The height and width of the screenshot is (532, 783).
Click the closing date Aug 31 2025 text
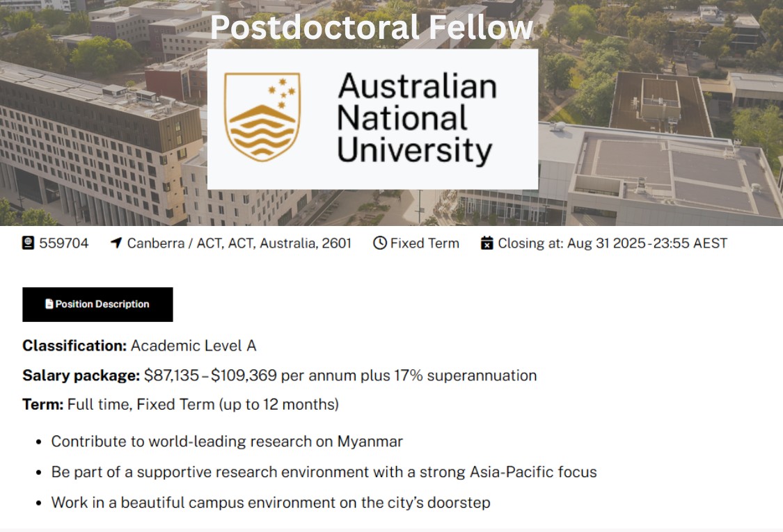click(x=612, y=243)
